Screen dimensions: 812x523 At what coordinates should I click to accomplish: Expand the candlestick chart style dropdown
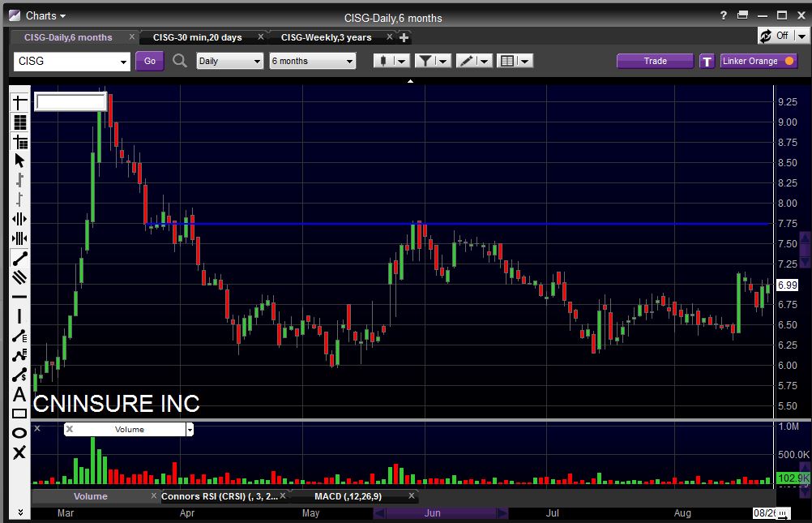[391, 61]
